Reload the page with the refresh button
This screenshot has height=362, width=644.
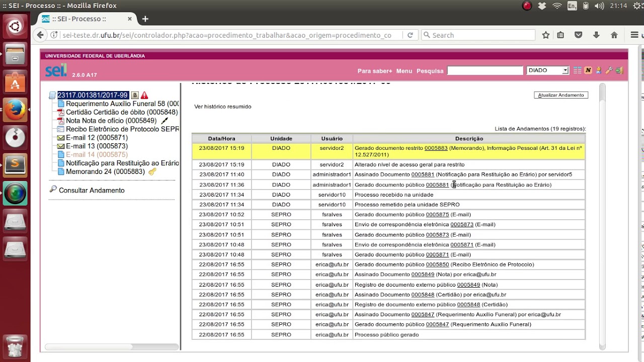(x=410, y=35)
